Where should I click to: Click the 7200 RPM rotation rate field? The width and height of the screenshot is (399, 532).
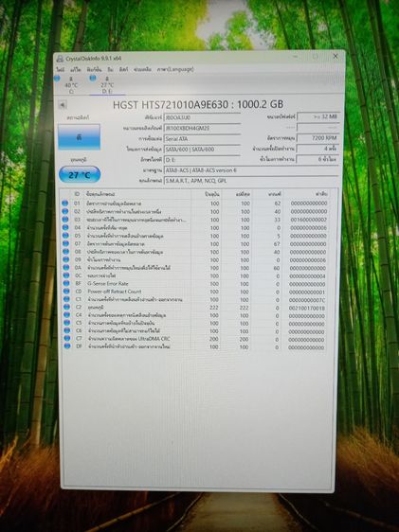[318, 138]
